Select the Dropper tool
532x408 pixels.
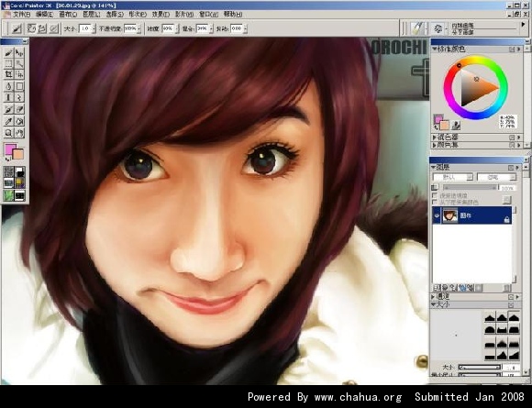pyautogui.click(x=9, y=121)
